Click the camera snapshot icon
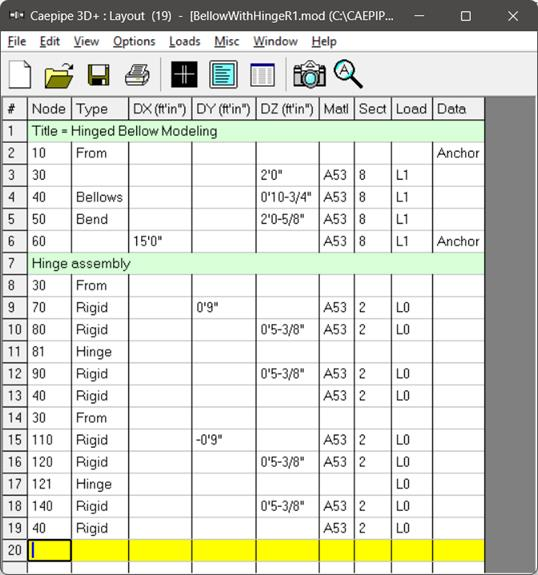Screen dimensions: 538x575 point(310,74)
